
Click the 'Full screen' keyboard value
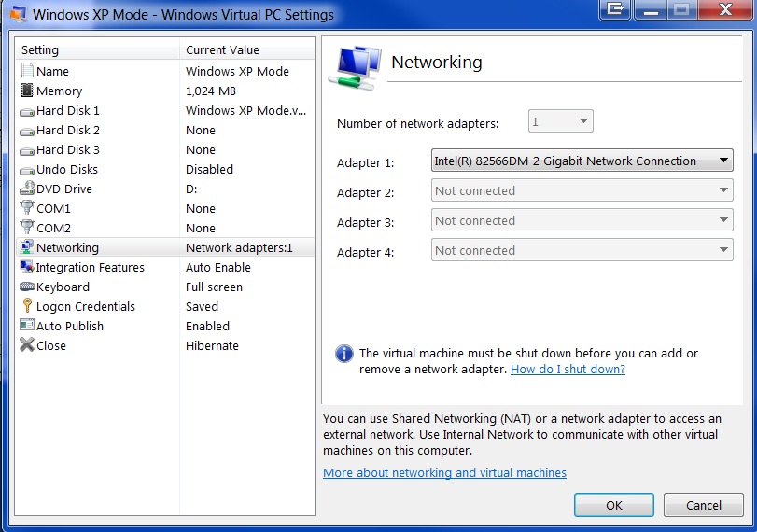(214, 287)
